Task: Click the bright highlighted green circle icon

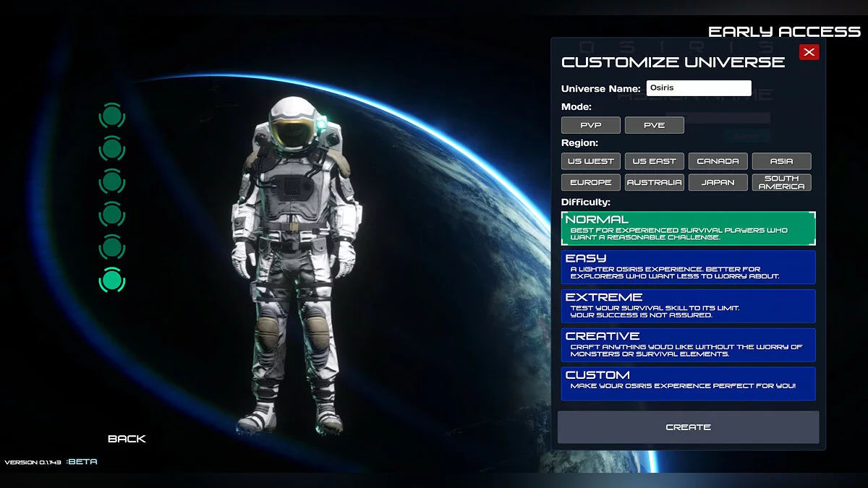Action: [112, 280]
